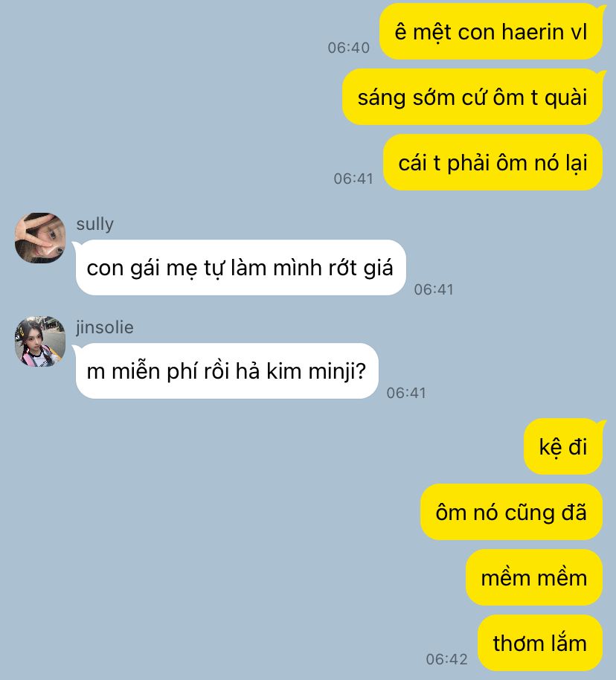The width and height of the screenshot is (616, 680).
Task: Tap "kim minji?" text in jinsolie's message
Action: click(316, 372)
